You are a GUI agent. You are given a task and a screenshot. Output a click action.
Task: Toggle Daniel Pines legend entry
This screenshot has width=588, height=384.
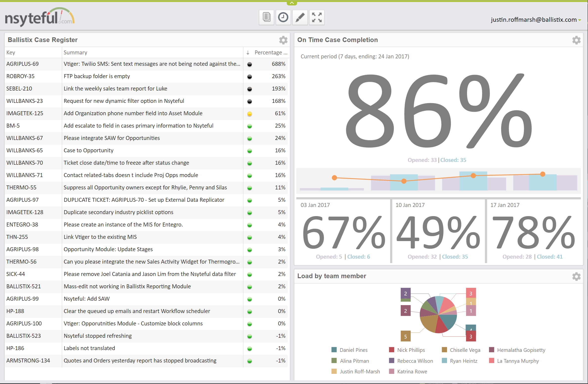(x=350, y=350)
